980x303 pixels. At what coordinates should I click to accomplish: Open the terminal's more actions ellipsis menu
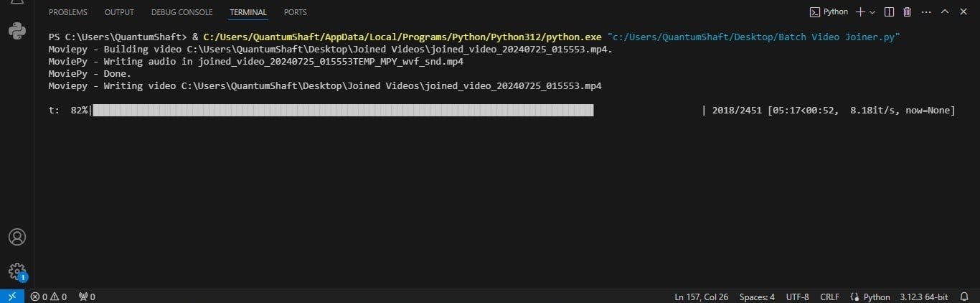(925, 12)
